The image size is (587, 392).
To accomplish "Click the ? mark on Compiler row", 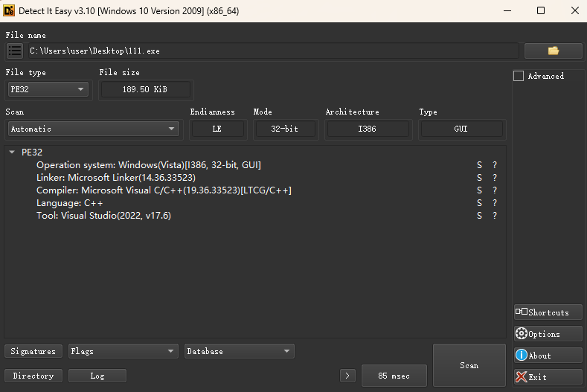I will tap(495, 190).
